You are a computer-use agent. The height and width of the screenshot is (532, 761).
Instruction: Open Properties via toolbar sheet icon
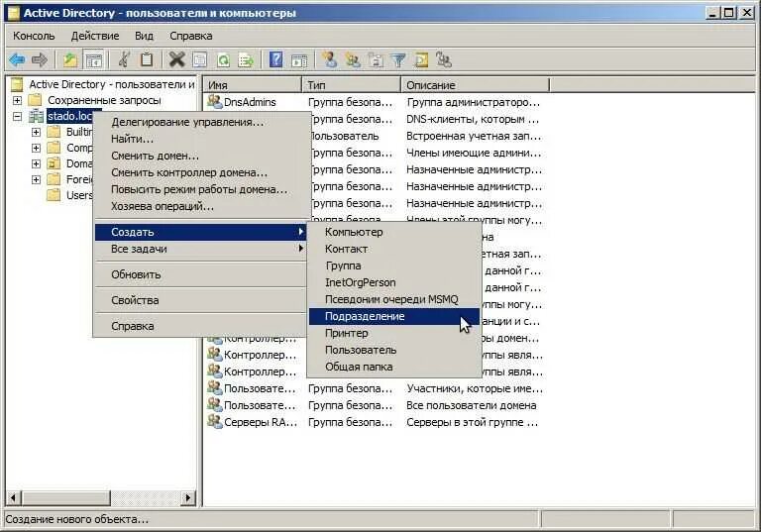coord(199,59)
